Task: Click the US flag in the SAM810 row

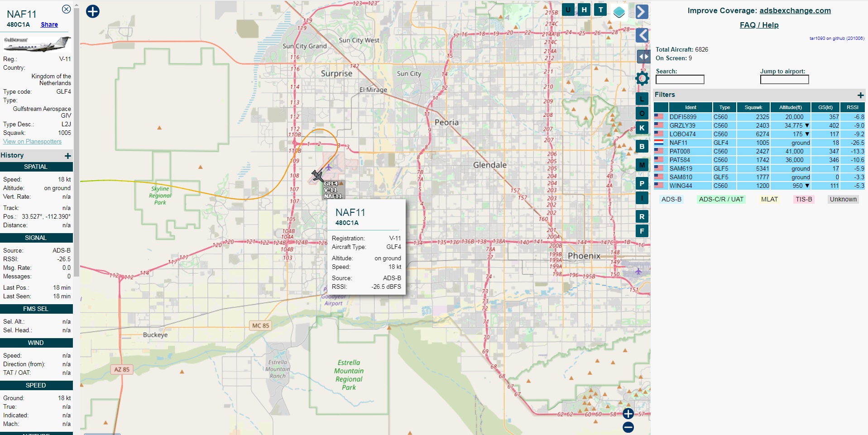Action: click(x=659, y=177)
